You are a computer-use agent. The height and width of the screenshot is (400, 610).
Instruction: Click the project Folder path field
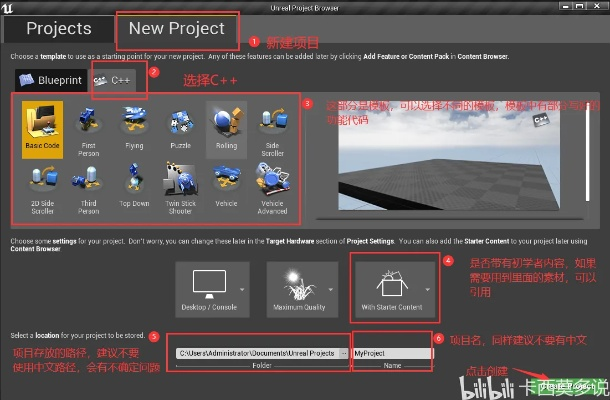(x=260, y=353)
